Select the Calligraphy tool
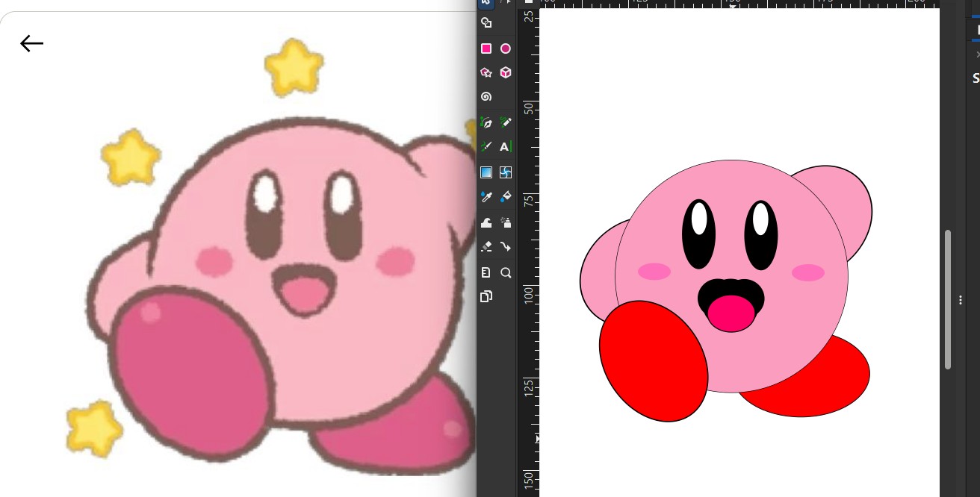The width and height of the screenshot is (980, 497). click(486, 147)
